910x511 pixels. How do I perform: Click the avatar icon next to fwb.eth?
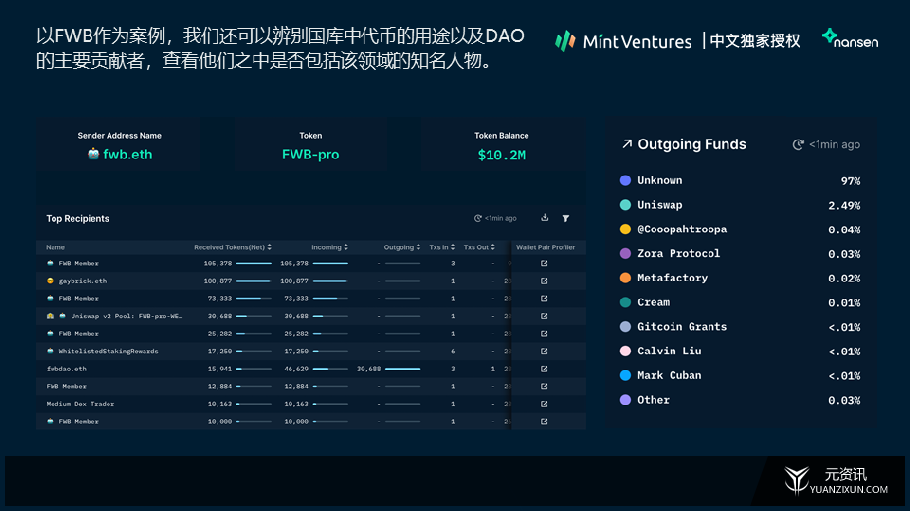point(93,154)
